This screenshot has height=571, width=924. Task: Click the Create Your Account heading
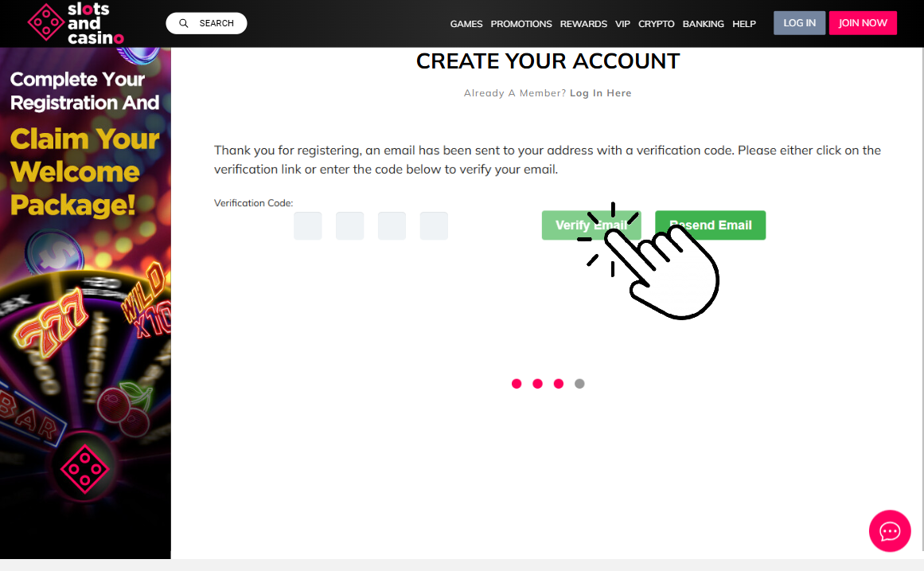(x=548, y=61)
